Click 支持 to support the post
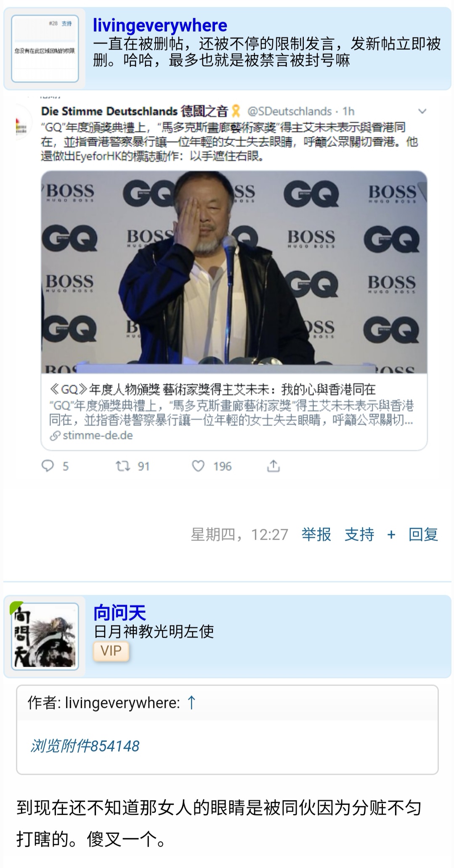 click(x=359, y=535)
